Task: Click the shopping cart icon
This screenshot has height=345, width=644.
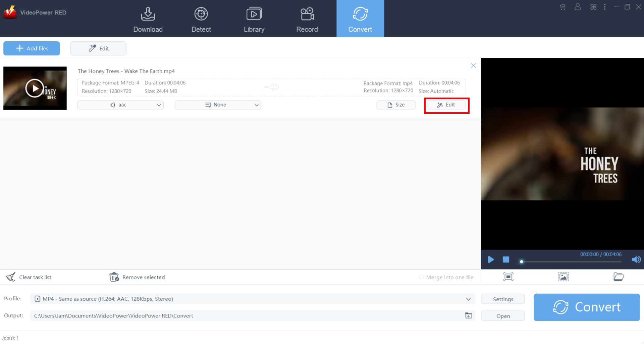Action: pos(562,7)
